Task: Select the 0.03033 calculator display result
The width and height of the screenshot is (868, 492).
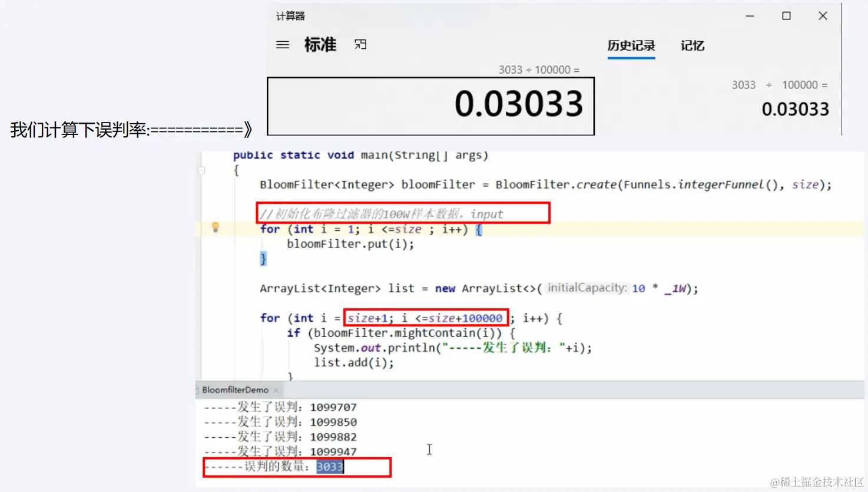Action: 519,104
